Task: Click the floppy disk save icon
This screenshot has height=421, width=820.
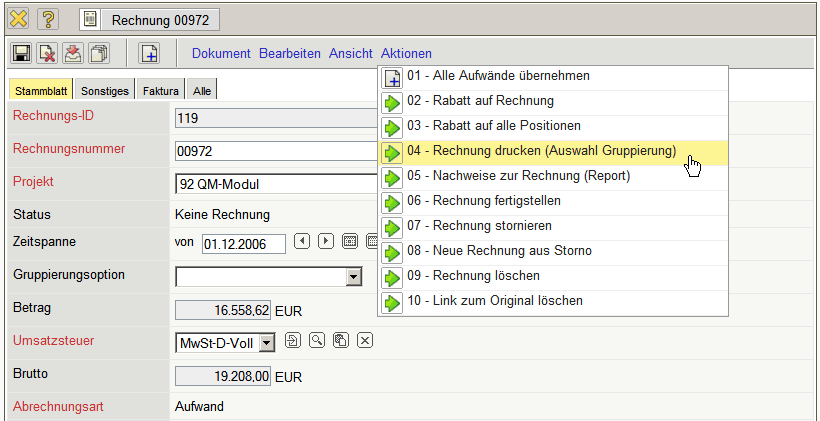Action: click(21, 53)
